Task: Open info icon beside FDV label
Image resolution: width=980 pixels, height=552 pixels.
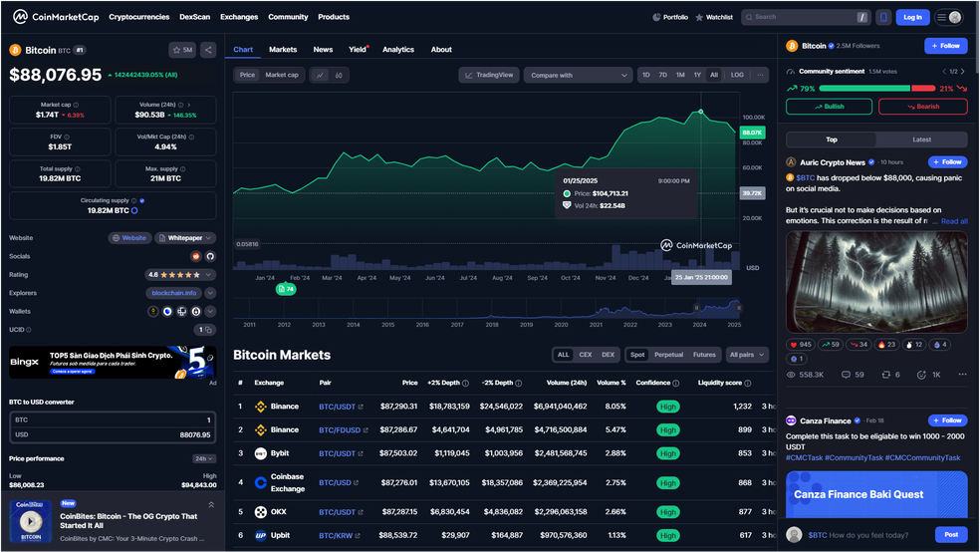Action: (67, 137)
